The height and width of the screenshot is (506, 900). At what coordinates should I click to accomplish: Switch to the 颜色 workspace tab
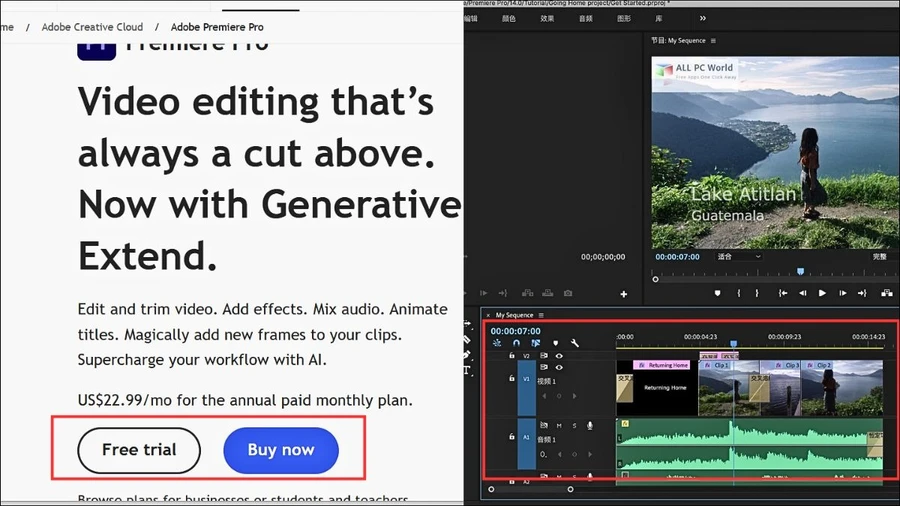click(509, 18)
